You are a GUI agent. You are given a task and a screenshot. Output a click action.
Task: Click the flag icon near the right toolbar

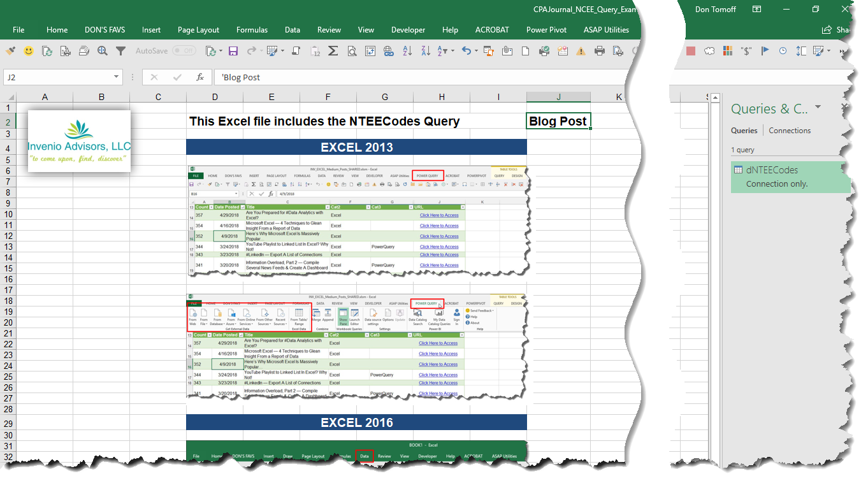(x=765, y=51)
